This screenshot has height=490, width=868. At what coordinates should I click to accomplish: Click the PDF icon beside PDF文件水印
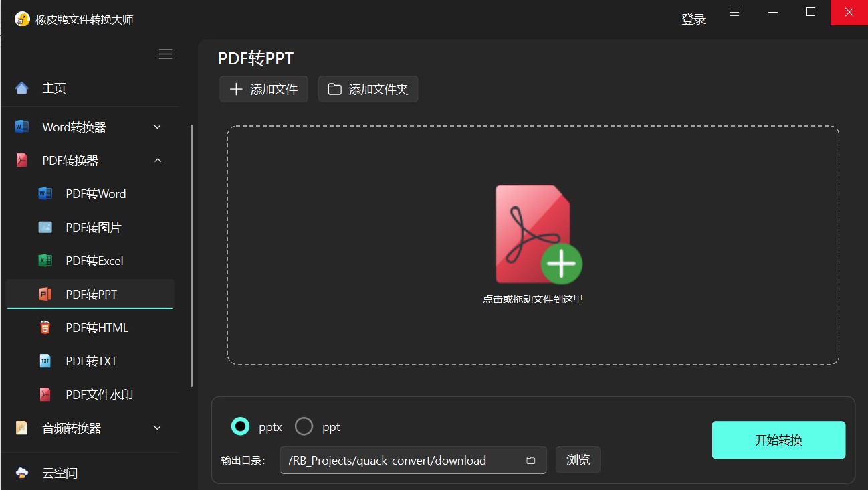click(45, 395)
